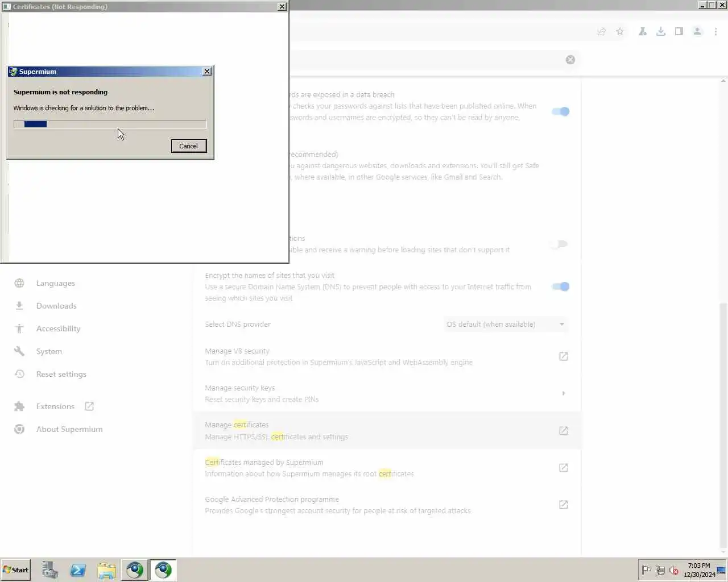The image size is (728, 582).
Task: Click 'Encrypt the names of sites that you visit'
Action: point(270,275)
